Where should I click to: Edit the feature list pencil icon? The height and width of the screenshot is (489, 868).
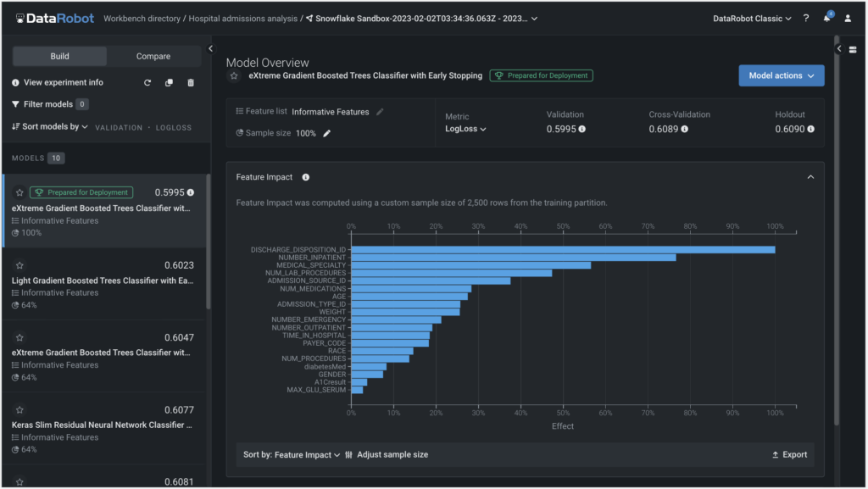click(380, 112)
